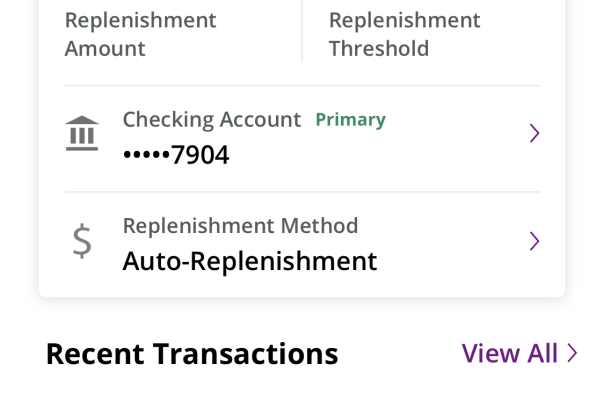The width and height of the screenshot is (604, 400).
Task: Click the word Transactions in the heading
Action: tap(245, 354)
